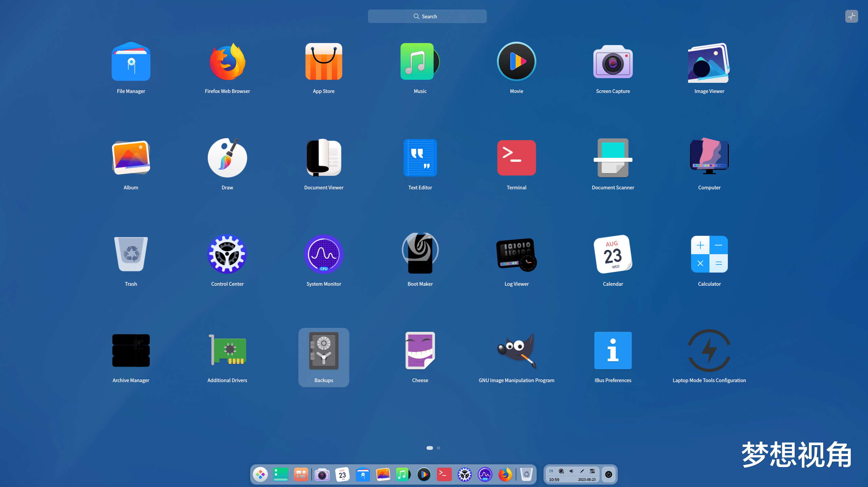
Task: Click the power button in dock
Action: click(608, 474)
